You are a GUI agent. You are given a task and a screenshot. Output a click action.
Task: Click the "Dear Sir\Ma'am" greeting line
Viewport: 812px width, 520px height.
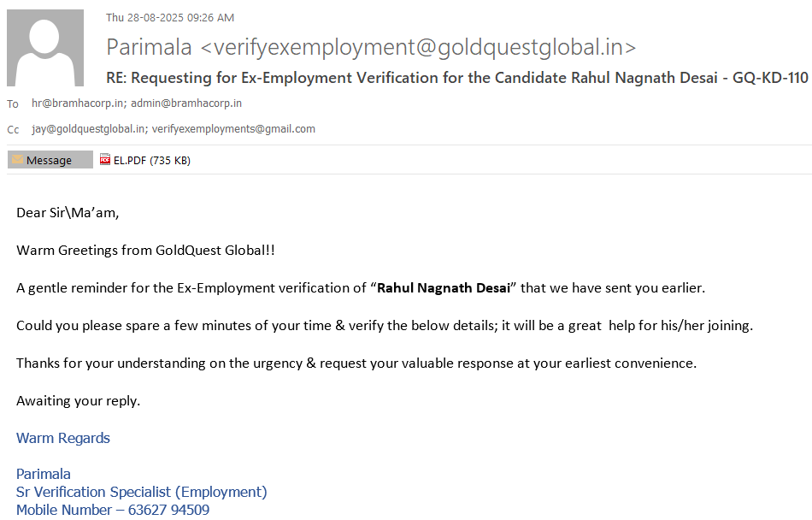click(x=68, y=213)
